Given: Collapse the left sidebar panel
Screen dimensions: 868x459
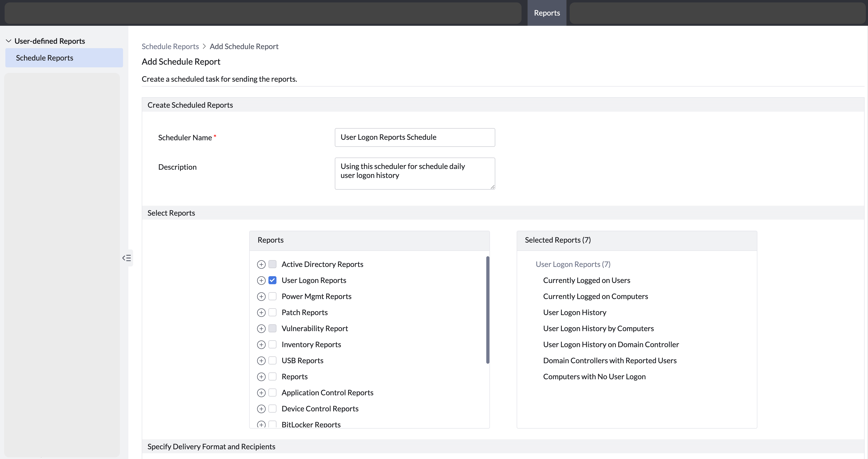Looking at the screenshot, I should [127, 258].
